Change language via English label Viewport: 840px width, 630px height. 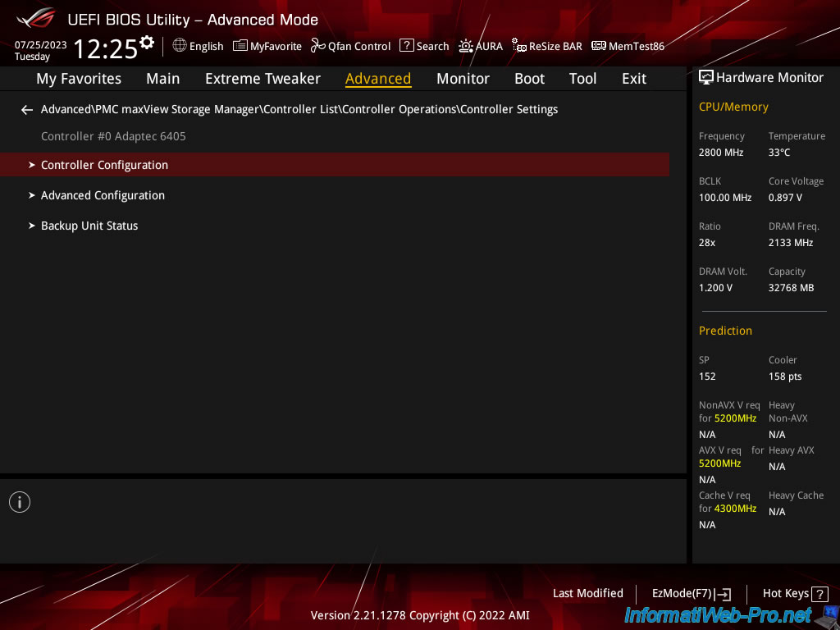pyautogui.click(x=206, y=47)
